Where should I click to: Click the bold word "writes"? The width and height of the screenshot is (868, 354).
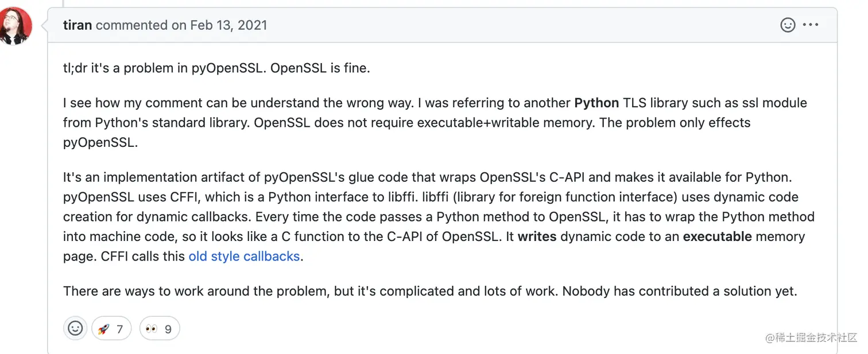coord(537,236)
